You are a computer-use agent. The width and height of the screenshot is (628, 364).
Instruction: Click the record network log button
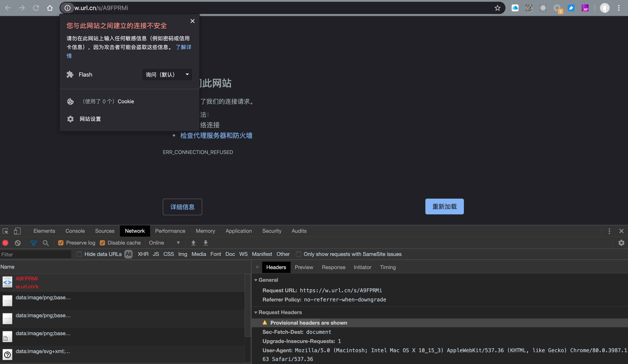click(x=5, y=243)
